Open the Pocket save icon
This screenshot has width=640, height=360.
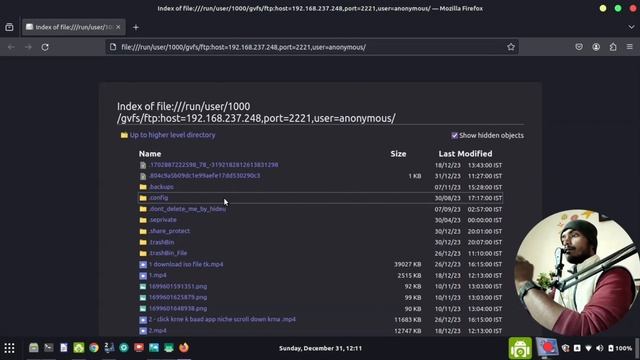point(579,47)
